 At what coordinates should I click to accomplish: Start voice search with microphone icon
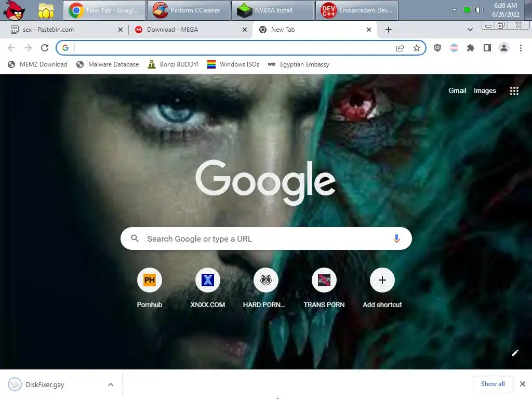tap(396, 238)
